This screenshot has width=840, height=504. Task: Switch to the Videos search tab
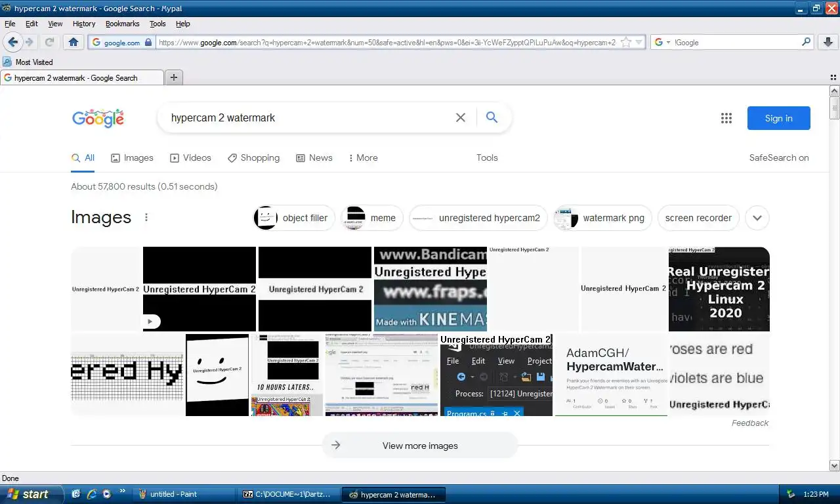click(x=190, y=157)
